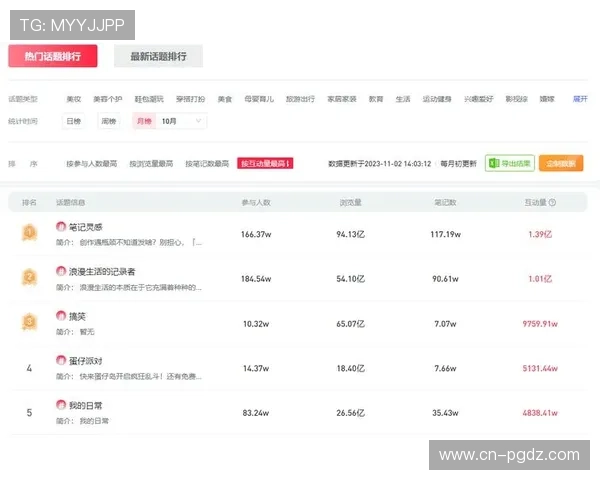Screen dimensions: 600x480
Task: Switch to the 最新话题排行 tab
Action: [x=158, y=56]
